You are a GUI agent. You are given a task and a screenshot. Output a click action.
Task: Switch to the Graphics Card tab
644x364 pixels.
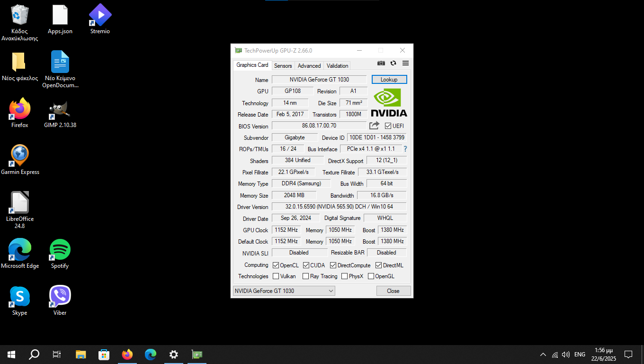[252, 65]
